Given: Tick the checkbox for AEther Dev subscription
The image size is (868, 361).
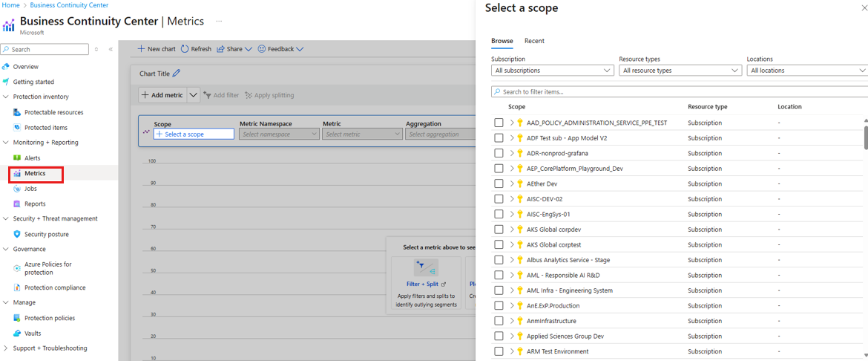Looking at the screenshot, I should [499, 183].
